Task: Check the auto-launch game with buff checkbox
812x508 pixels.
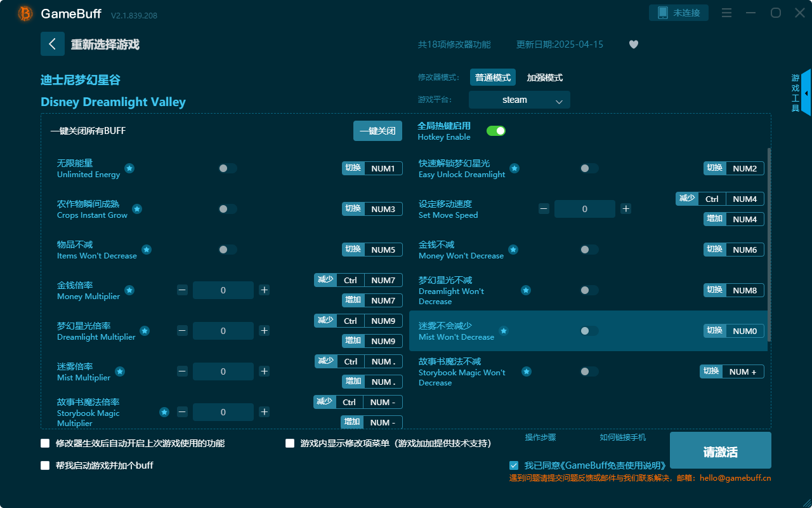Action: click(x=45, y=465)
